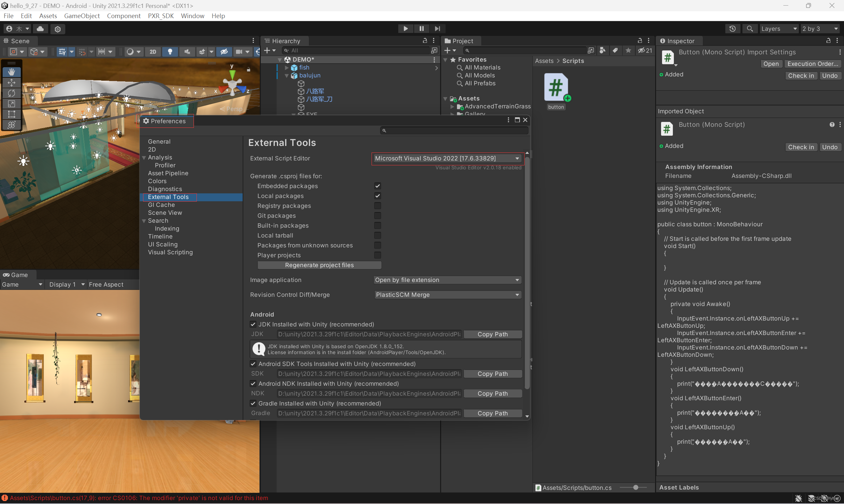Enable Registry packages checkbox
Screen dimensions: 844x504
(377, 206)
